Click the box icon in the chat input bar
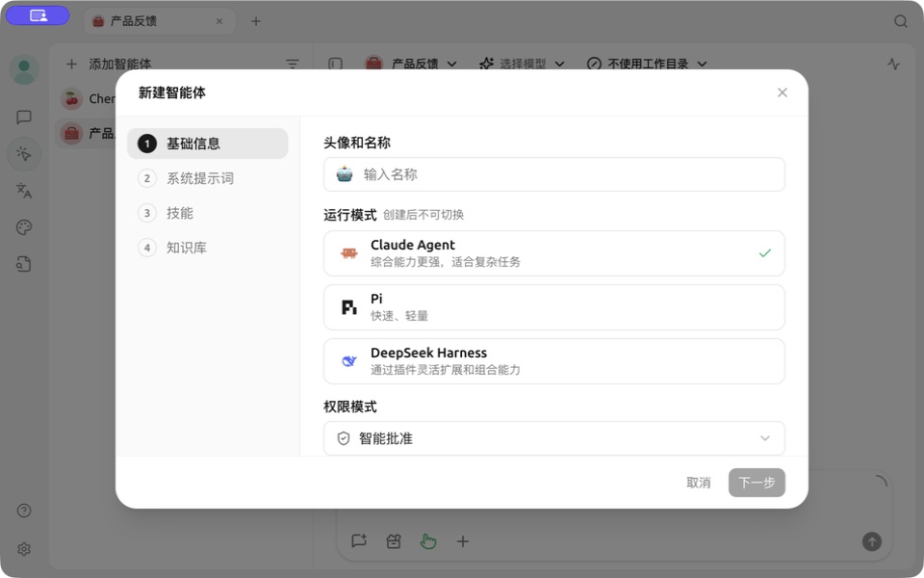 394,540
